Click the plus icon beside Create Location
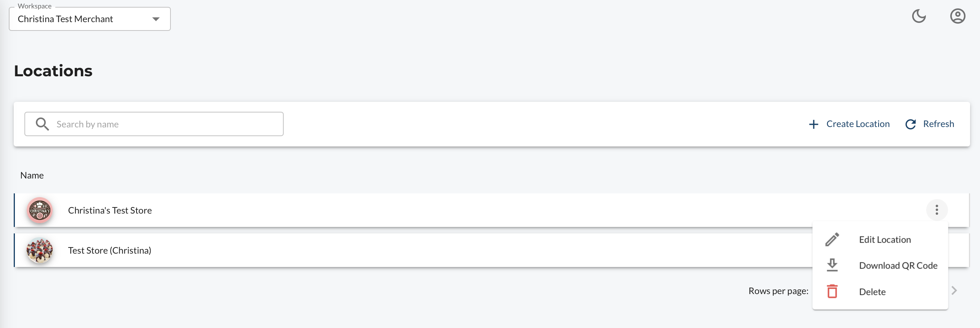 (814, 124)
